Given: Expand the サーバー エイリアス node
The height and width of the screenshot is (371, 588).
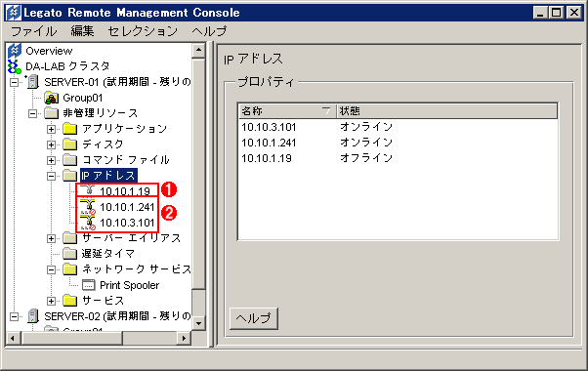Looking at the screenshot, I should click(52, 238).
